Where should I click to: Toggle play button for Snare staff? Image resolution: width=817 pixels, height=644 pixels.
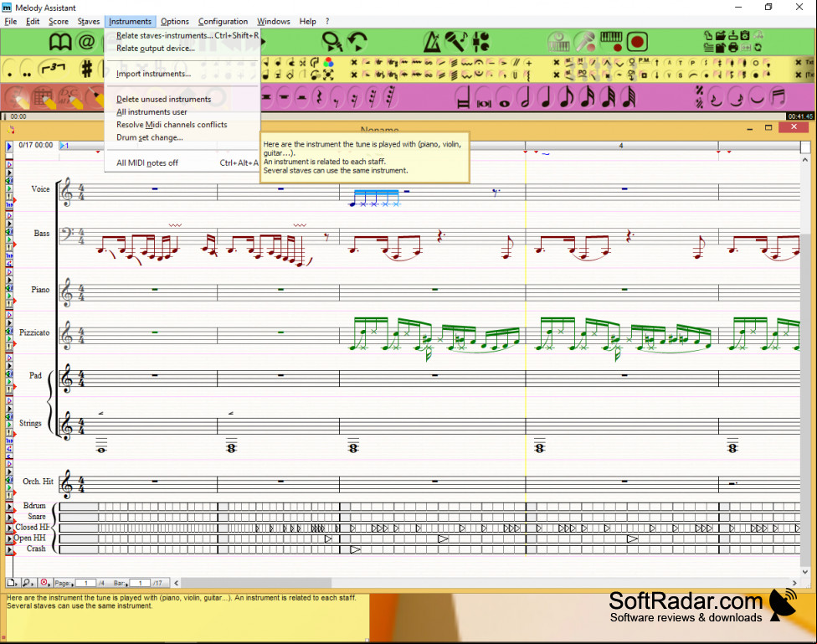(x=9, y=518)
